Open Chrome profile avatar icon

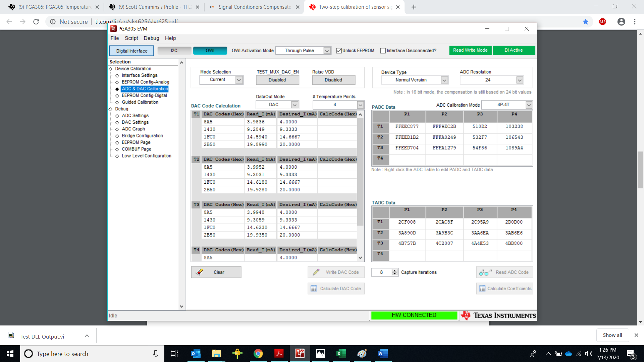(x=621, y=22)
